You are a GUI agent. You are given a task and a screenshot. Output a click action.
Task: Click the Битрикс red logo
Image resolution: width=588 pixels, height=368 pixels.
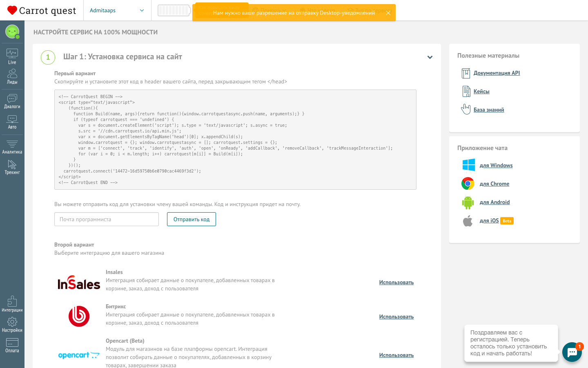pos(79,316)
